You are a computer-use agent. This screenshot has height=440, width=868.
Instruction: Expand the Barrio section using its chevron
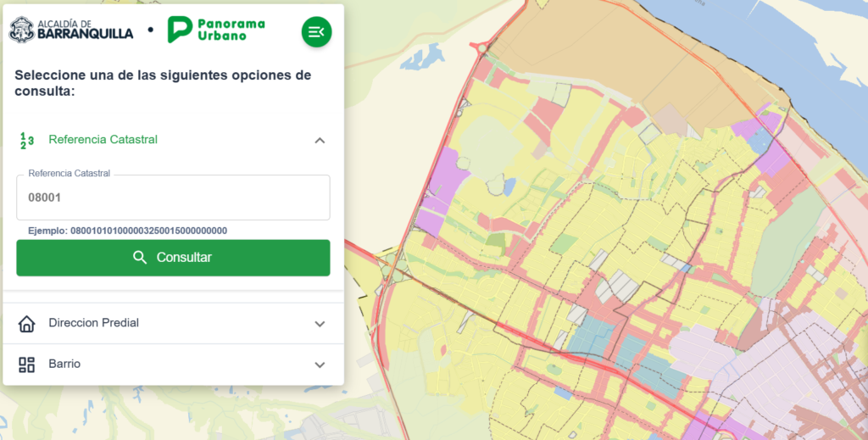point(320,365)
